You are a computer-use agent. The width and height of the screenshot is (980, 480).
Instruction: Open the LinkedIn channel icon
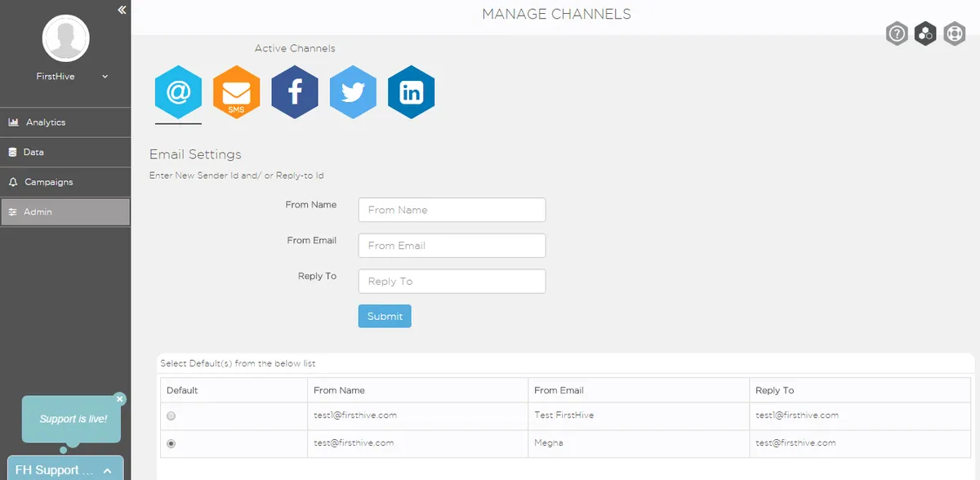pos(411,92)
